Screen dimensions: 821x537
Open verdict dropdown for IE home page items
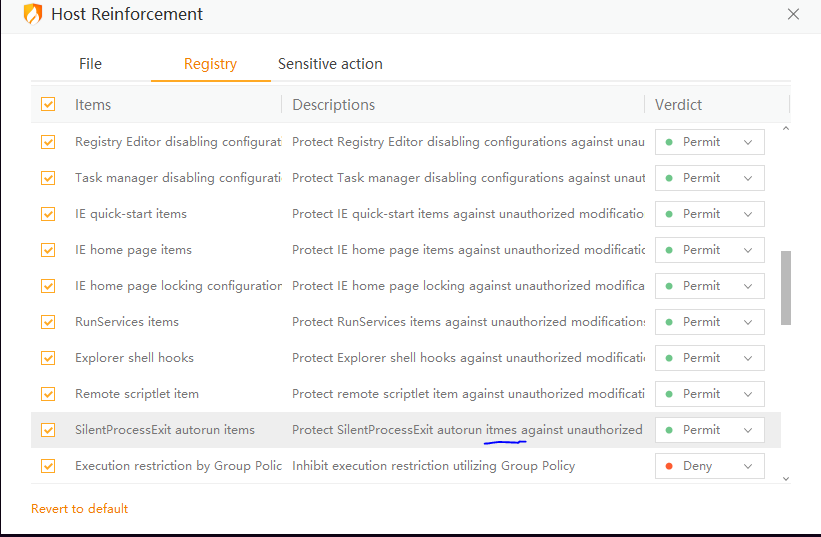[709, 250]
